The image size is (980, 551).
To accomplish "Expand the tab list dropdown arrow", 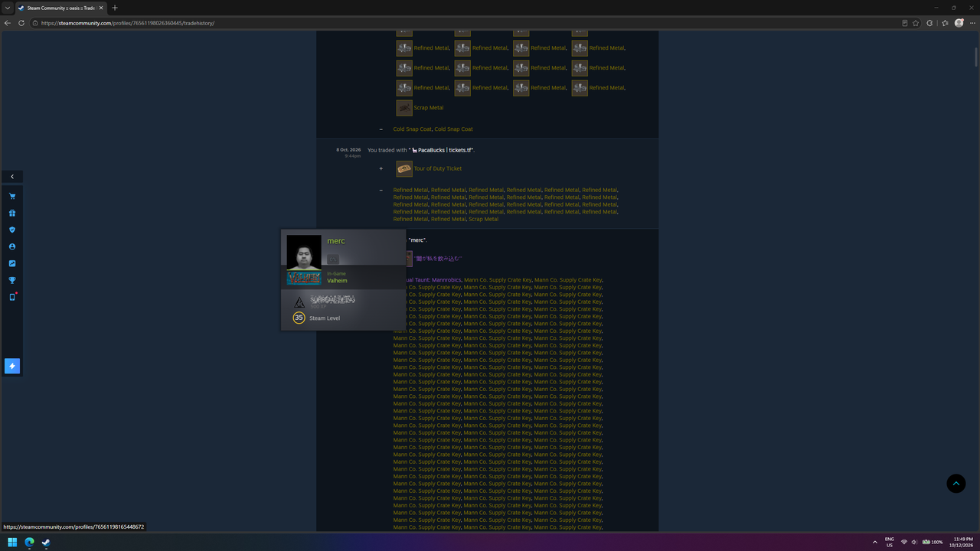I will tap(7, 8).
